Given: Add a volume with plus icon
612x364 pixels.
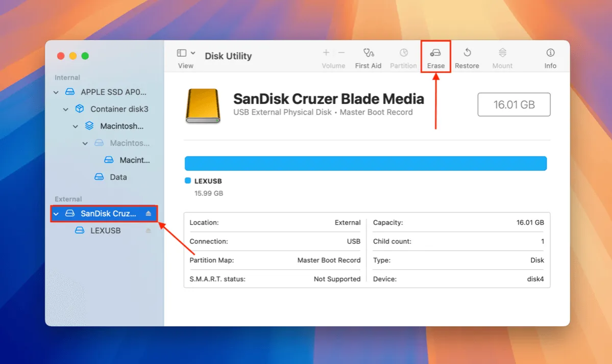Looking at the screenshot, I should (326, 53).
